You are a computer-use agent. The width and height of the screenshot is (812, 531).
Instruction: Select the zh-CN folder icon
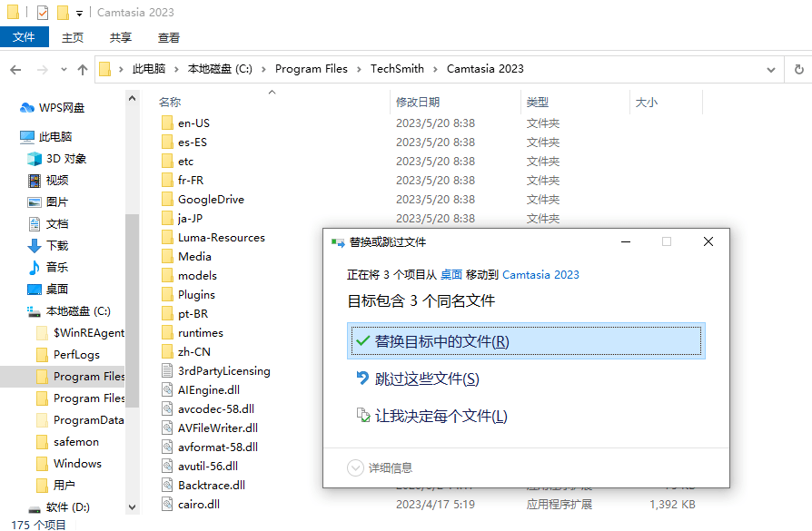pos(167,352)
